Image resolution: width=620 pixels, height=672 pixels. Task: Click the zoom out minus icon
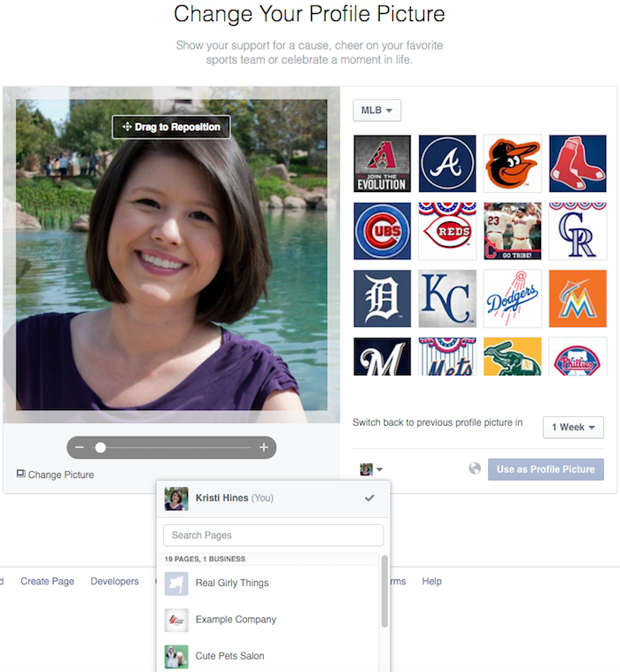tap(80, 447)
